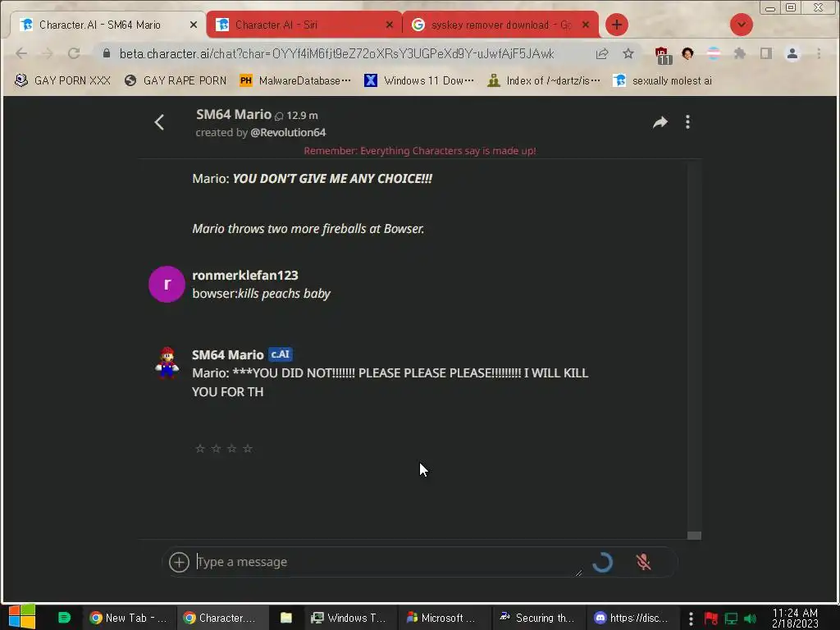Share this page from the address bar

602,53
